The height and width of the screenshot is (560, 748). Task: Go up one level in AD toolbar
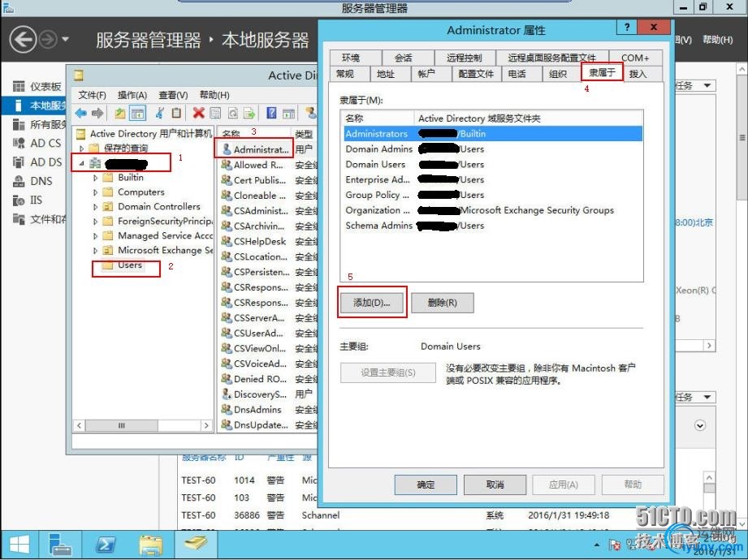tap(119, 114)
